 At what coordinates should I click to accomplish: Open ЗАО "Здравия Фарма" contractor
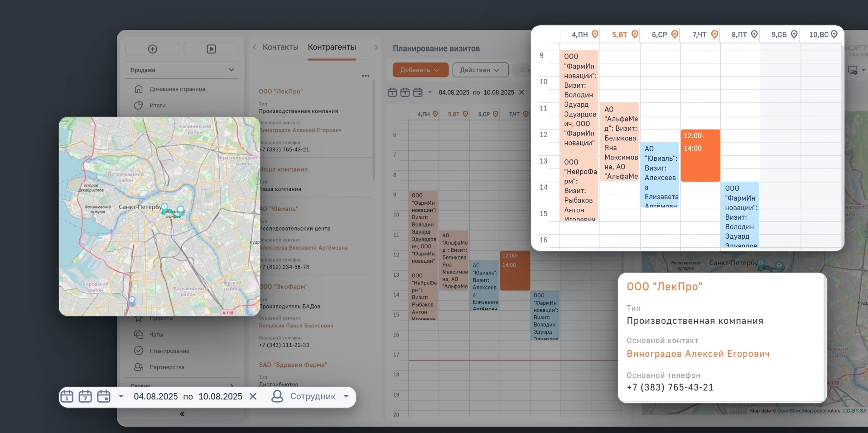(293, 365)
